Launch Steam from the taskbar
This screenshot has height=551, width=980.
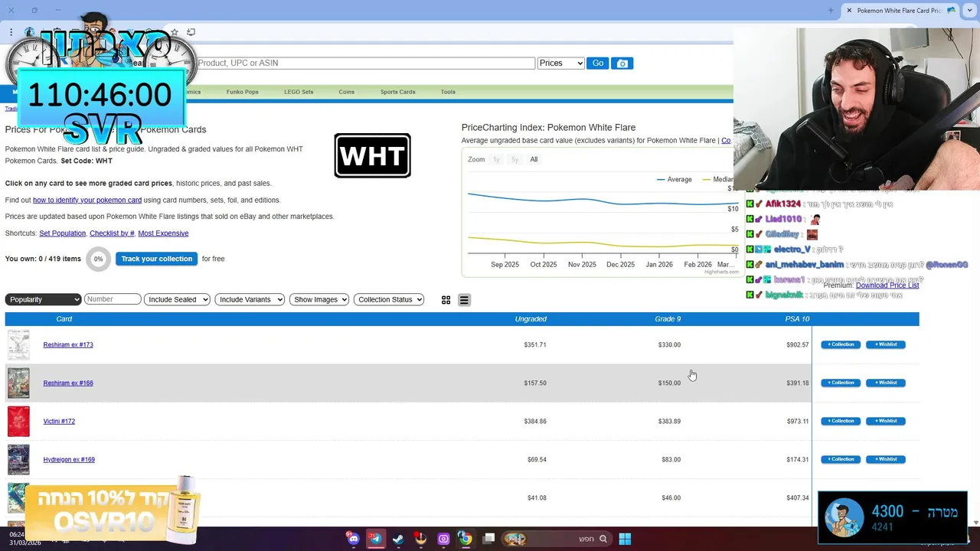[x=398, y=539]
